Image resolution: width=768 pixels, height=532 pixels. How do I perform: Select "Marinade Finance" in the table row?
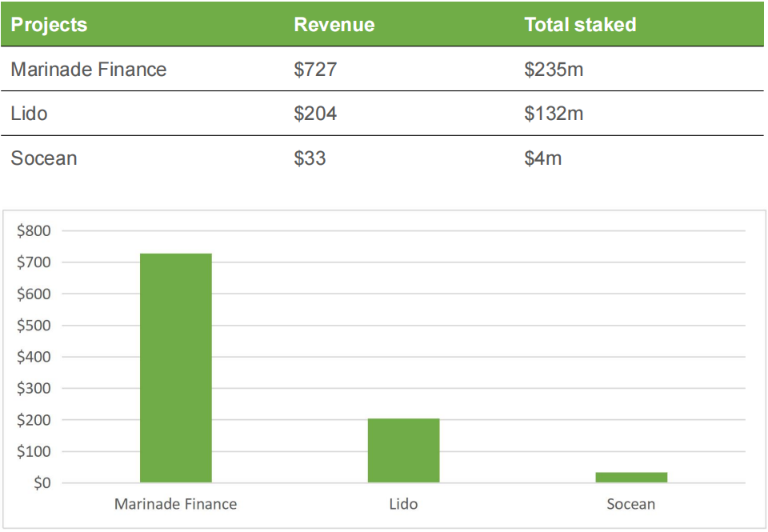point(89,69)
